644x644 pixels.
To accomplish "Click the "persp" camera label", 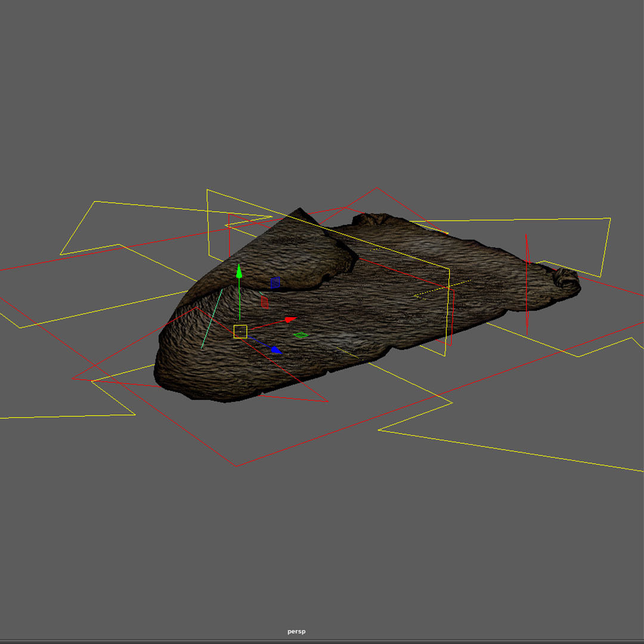I will pyautogui.click(x=296, y=631).
